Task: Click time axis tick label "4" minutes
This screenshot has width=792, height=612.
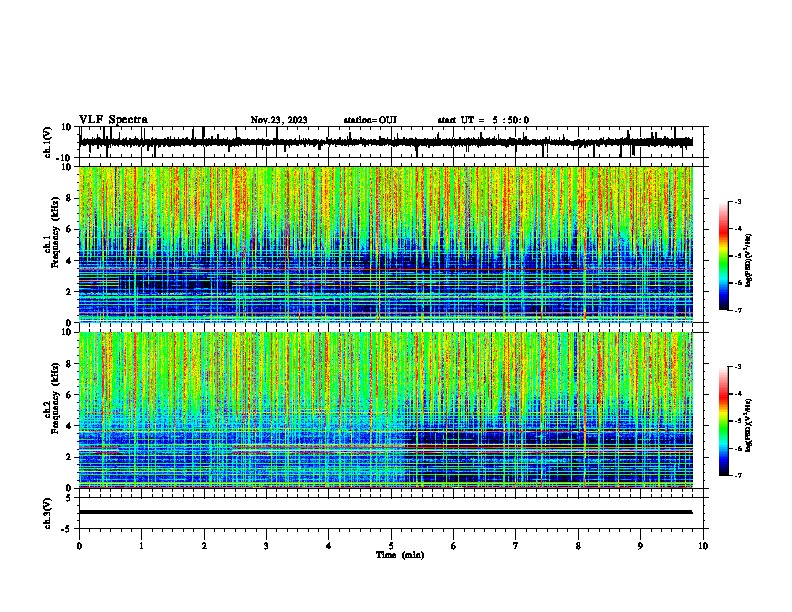Action: tap(329, 546)
